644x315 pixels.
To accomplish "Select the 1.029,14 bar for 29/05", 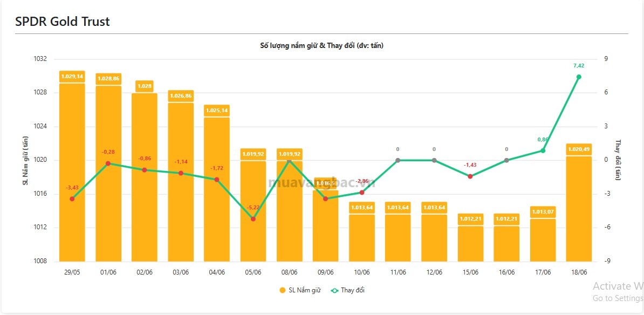I will point(72,173).
